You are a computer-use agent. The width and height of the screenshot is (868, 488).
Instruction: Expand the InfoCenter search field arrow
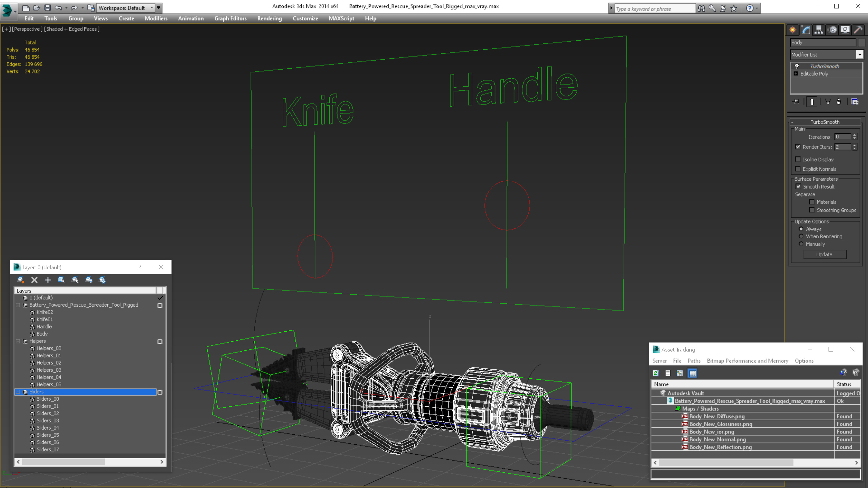click(x=611, y=8)
